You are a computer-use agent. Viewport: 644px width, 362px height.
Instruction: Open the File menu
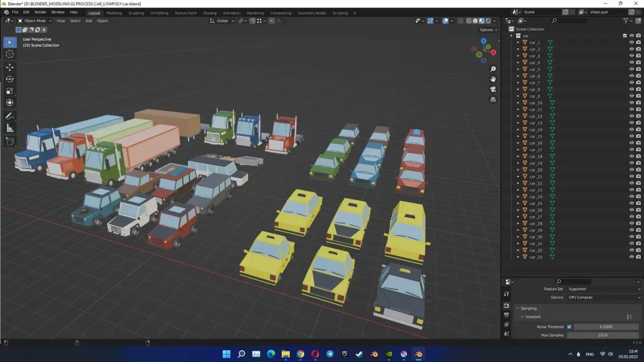tap(15, 12)
